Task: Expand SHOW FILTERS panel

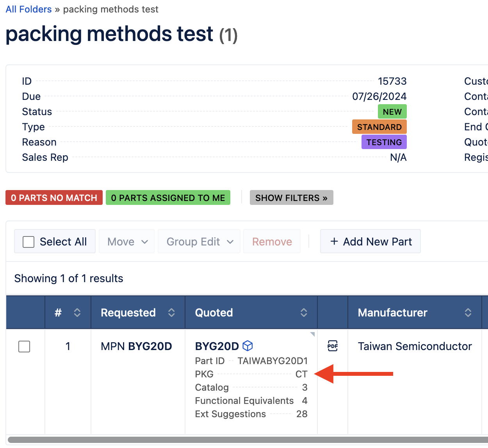Action: tap(292, 198)
